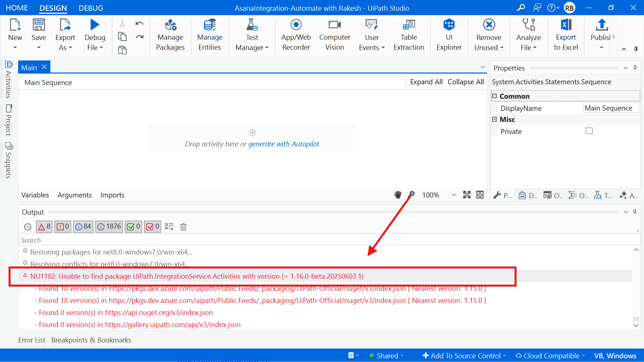The height and width of the screenshot is (362, 644).
Task: Click the Publish icon
Action: coord(601,25)
